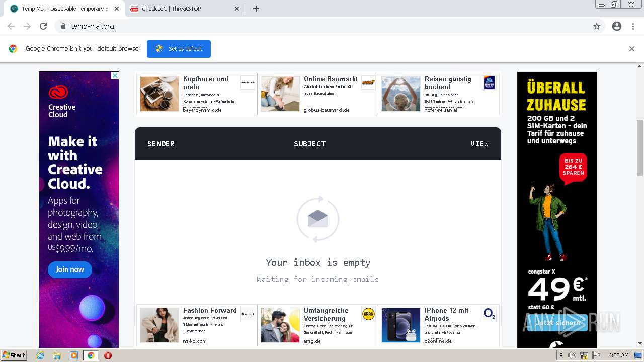This screenshot has height=362, width=644.
Task: Click Join now in Creative Cloud ad
Action: click(70, 269)
